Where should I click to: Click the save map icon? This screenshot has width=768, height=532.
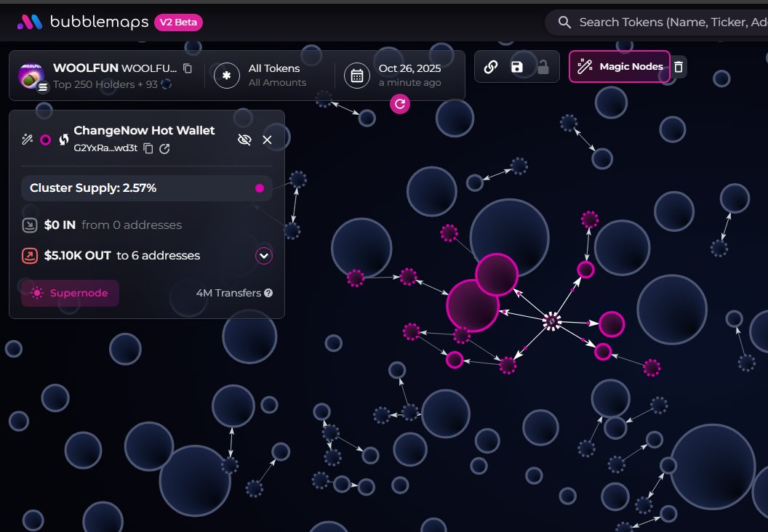point(516,67)
